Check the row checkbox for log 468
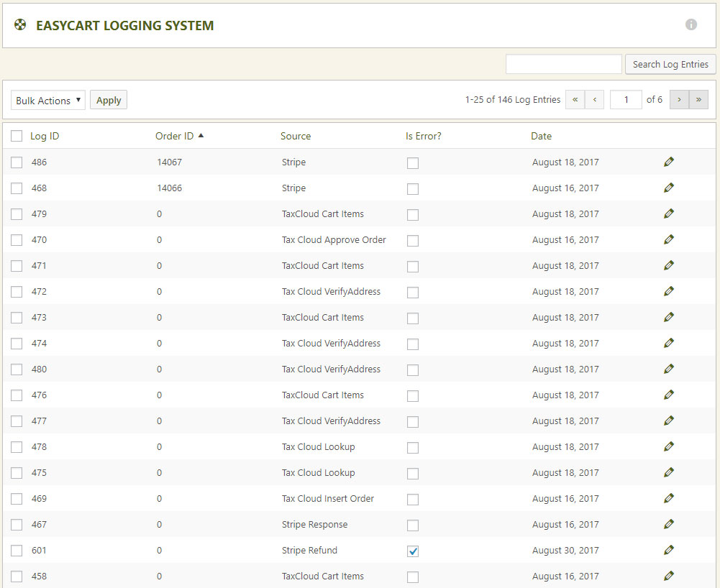This screenshot has height=588, width=720. pyautogui.click(x=17, y=188)
